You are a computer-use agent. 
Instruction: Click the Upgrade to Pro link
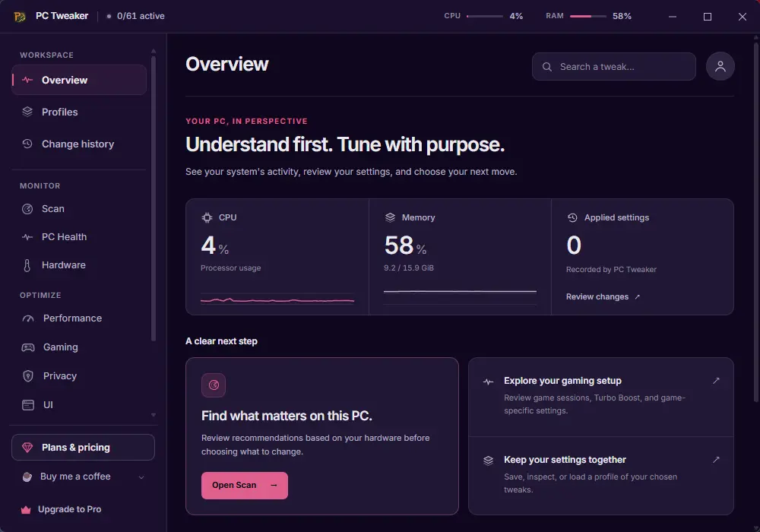pos(70,509)
